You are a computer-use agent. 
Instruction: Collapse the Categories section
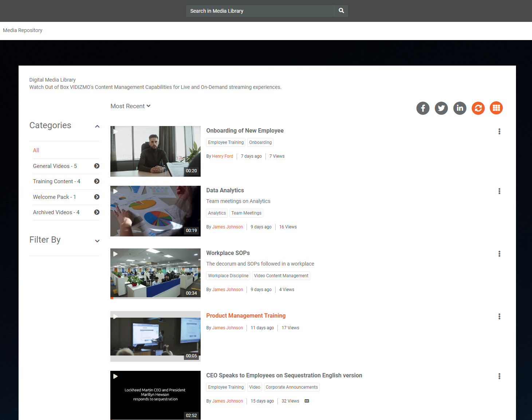click(97, 126)
